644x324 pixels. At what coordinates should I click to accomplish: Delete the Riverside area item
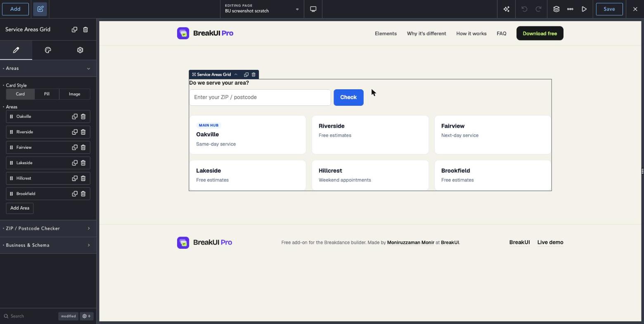point(83,132)
